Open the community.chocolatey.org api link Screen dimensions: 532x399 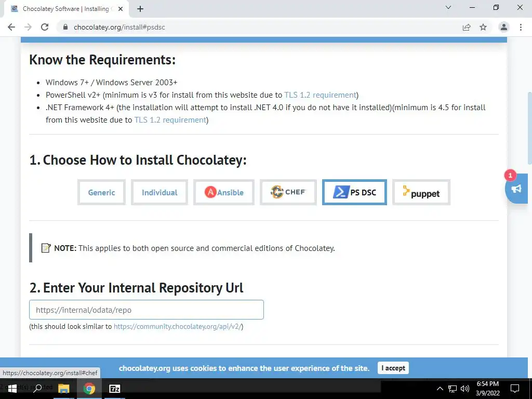coord(178,326)
